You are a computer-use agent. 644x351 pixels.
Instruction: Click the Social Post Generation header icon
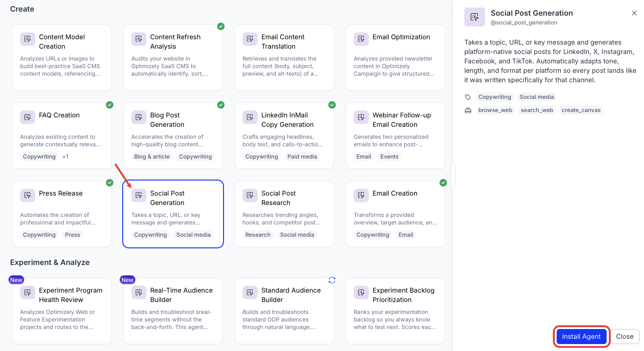pyautogui.click(x=475, y=17)
